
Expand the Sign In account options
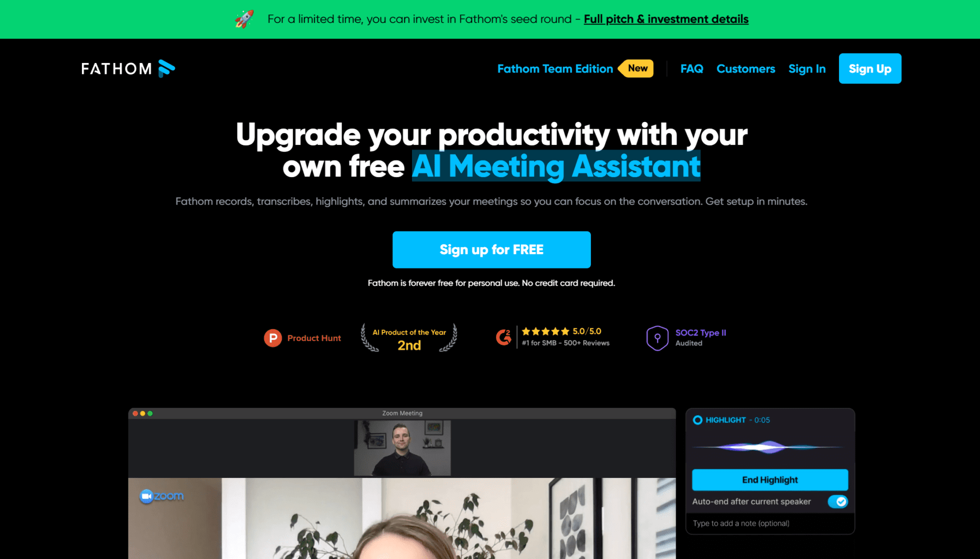(807, 68)
